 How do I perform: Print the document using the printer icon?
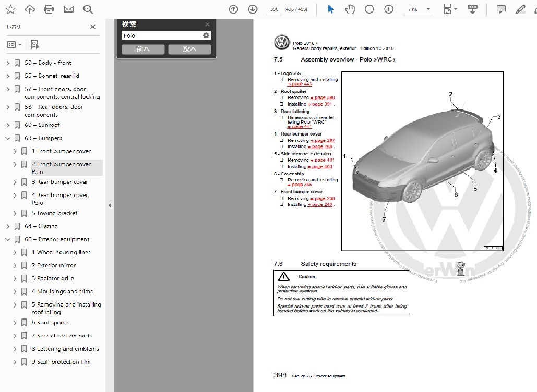[49, 9]
